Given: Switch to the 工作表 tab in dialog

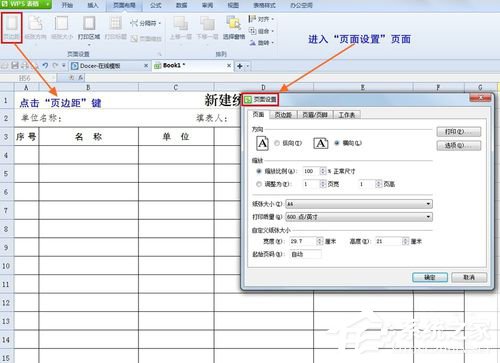Looking at the screenshot, I should [x=347, y=115].
